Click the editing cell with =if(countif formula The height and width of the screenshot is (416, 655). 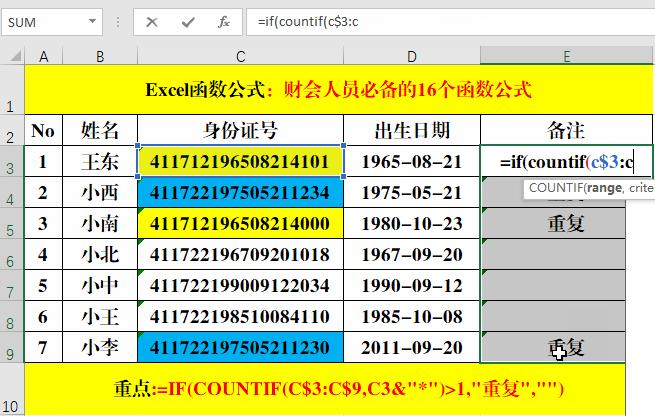[x=566, y=161]
